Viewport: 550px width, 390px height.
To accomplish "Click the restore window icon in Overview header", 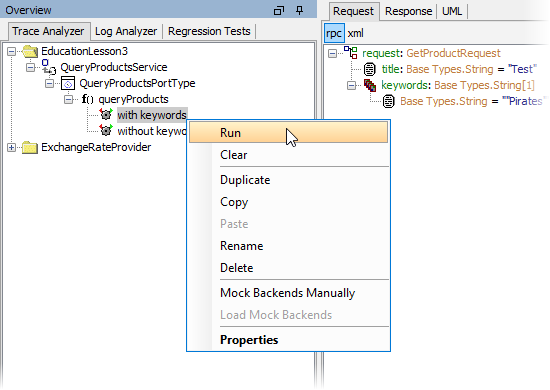I will pos(279,11).
